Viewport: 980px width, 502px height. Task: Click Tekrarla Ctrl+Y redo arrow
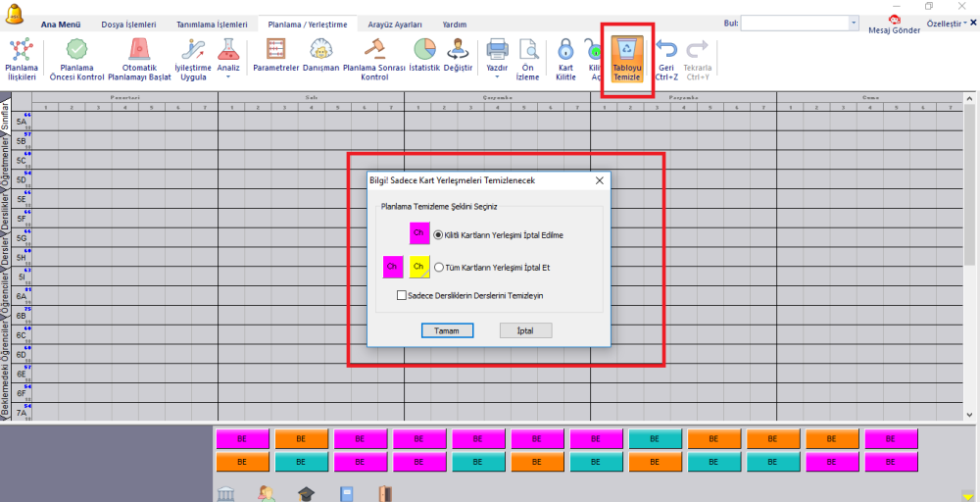pos(697,60)
